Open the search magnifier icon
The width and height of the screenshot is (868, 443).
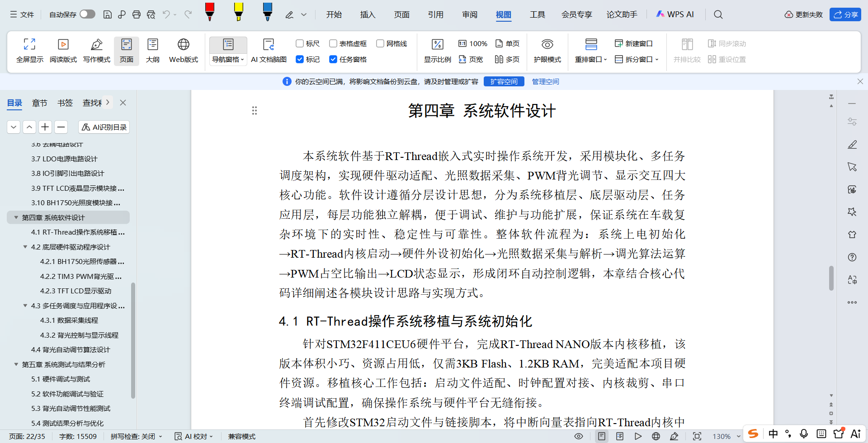(x=718, y=14)
